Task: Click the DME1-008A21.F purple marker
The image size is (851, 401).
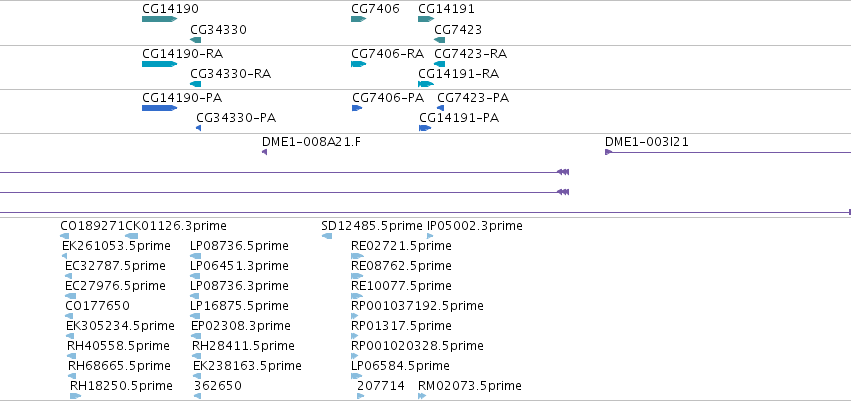Action: click(264, 152)
